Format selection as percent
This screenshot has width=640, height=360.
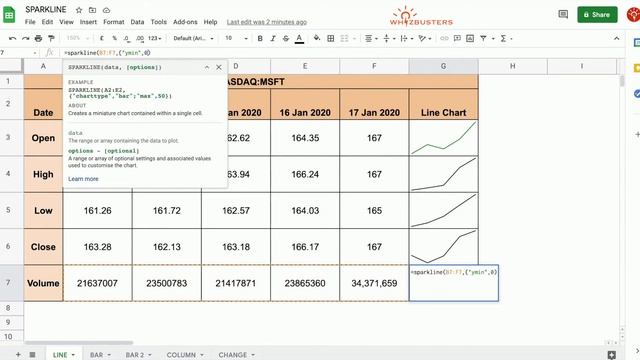click(115, 38)
